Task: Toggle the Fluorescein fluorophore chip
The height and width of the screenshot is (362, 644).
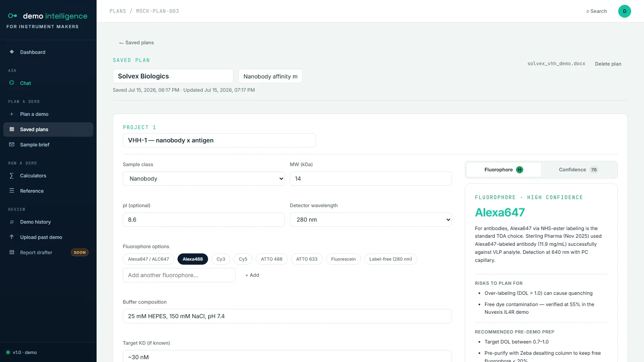Action: (x=343, y=259)
